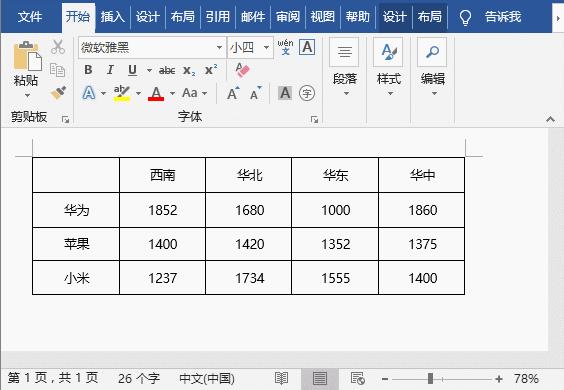Open Text Effects dropdown arrow

tap(103, 94)
